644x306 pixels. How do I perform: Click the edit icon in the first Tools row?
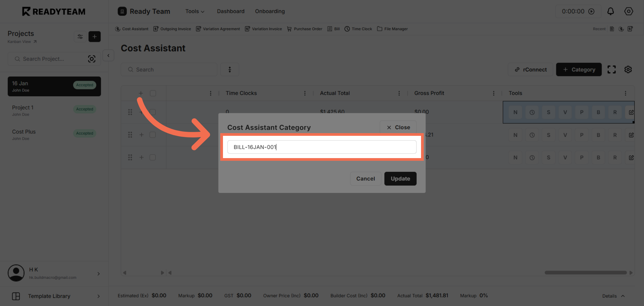click(x=631, y=112)
